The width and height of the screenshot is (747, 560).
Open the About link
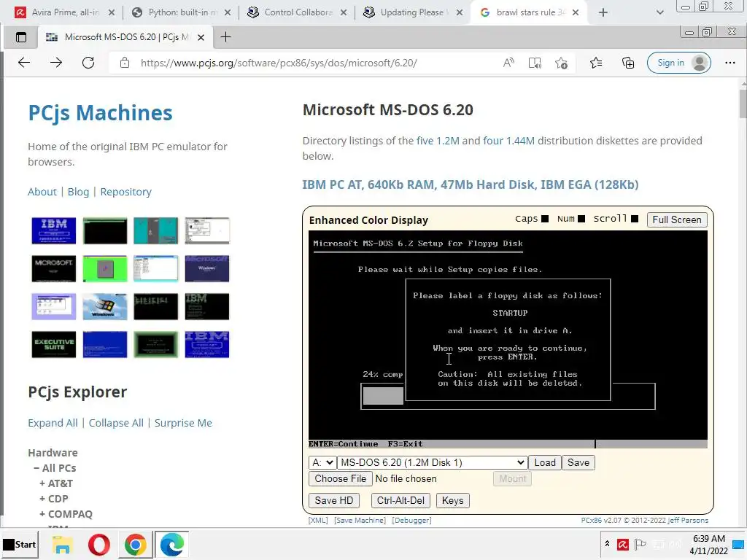coord(42,192)
